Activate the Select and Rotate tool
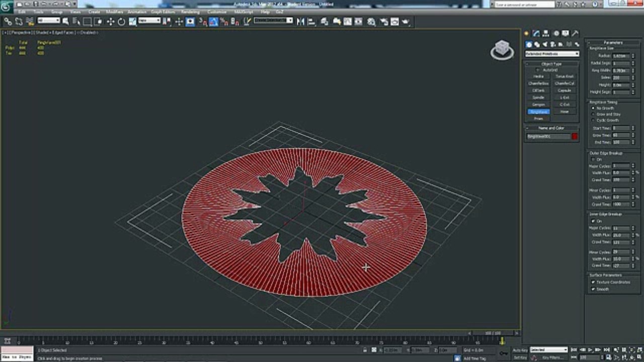The height and width of the screenshot is (362, 644). click(x=121, y=22)
